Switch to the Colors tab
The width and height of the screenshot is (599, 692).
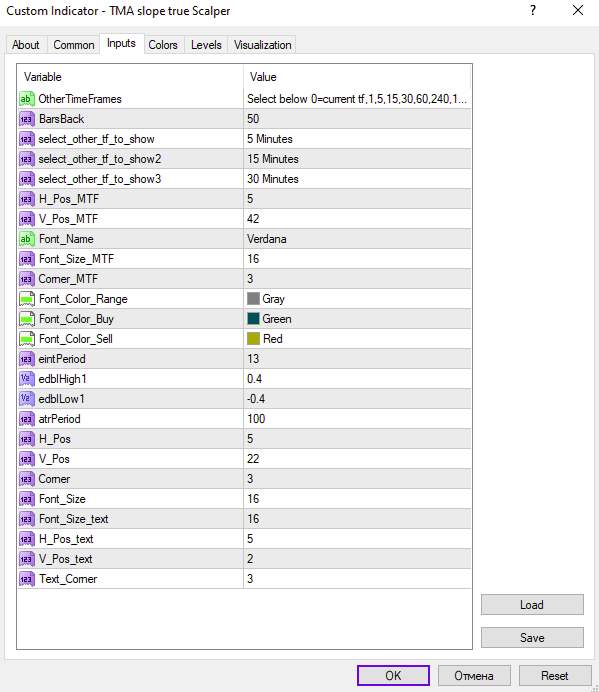click(163, 45)
